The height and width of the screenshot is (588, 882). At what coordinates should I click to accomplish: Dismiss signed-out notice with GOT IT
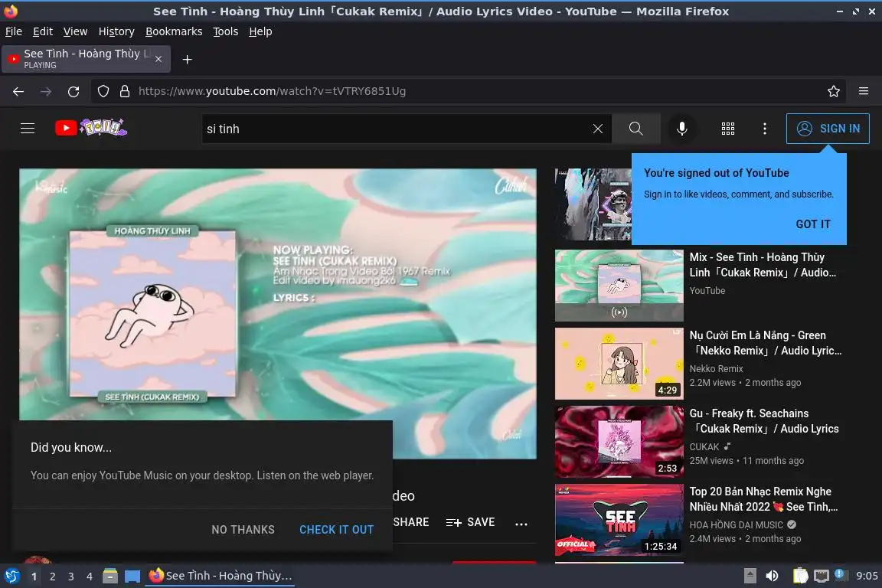813,224
